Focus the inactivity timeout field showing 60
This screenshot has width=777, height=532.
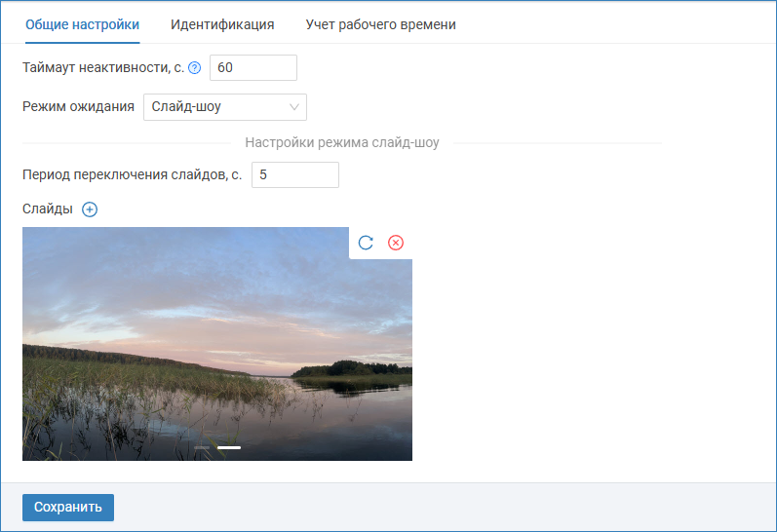tap(253, 68)
